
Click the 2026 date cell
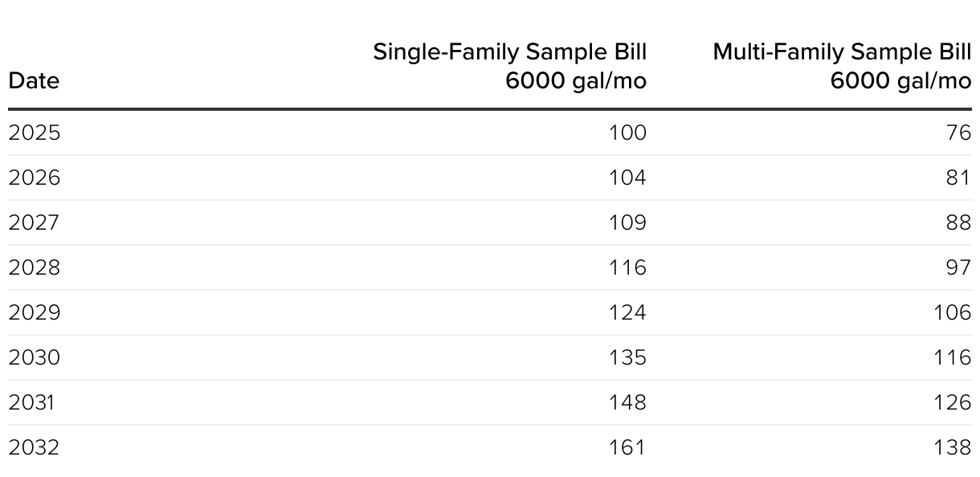pos(35,177)
